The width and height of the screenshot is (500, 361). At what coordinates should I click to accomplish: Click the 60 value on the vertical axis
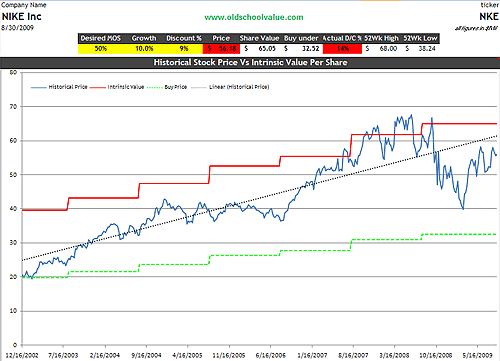pyautogui.click(x=13, y=141)
